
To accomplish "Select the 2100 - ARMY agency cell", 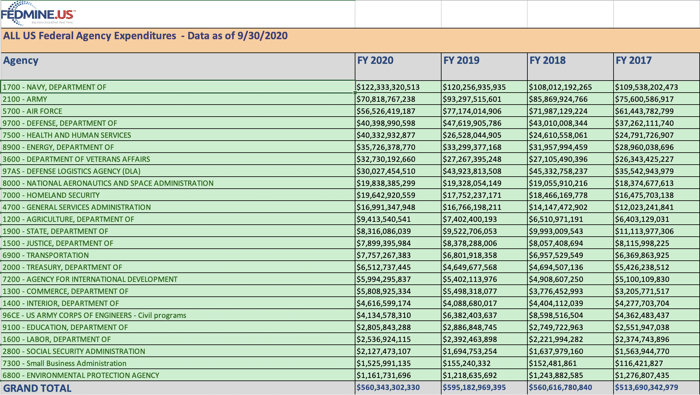I will (178, 99).
